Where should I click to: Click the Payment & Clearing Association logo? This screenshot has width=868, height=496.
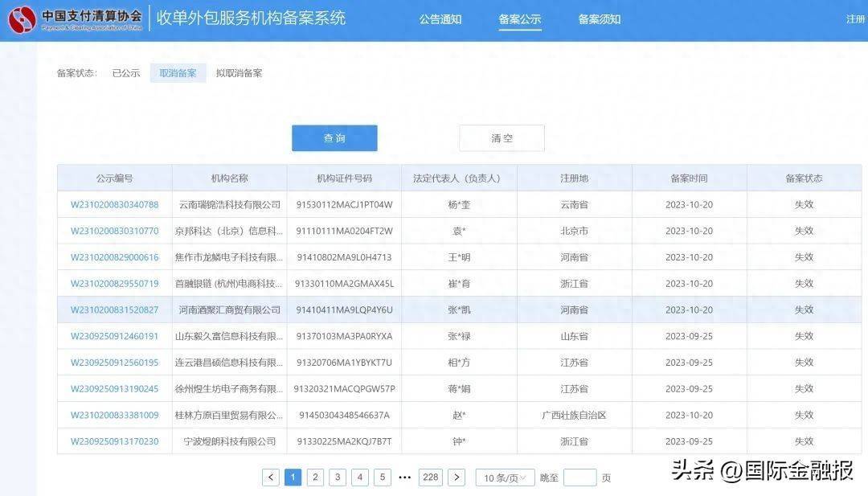(23, 19)
